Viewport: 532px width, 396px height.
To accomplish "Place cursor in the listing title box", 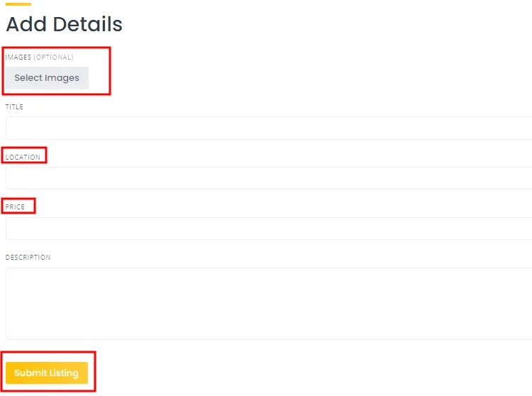I will click(x=268, y=128).
